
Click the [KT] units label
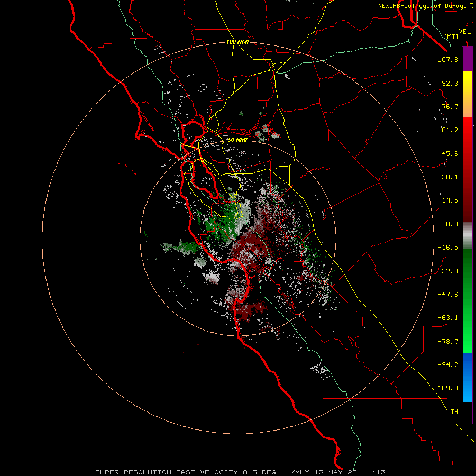click(452, 36)
